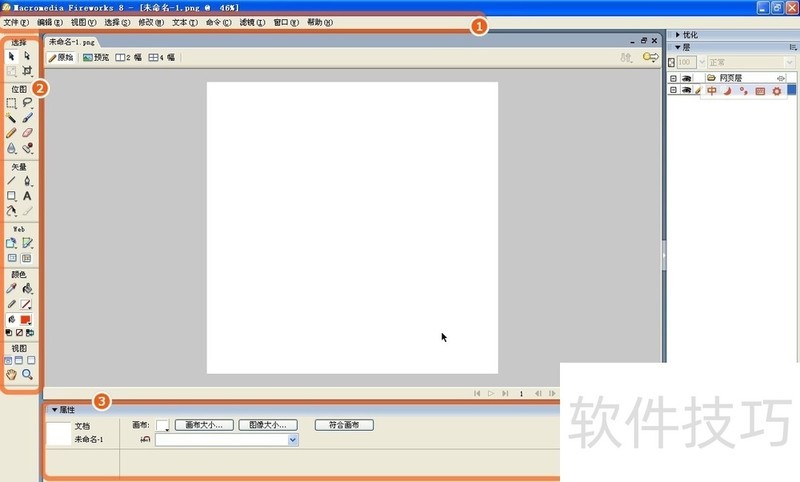
Task: Select the Blur tool
Action: [11, 148]
